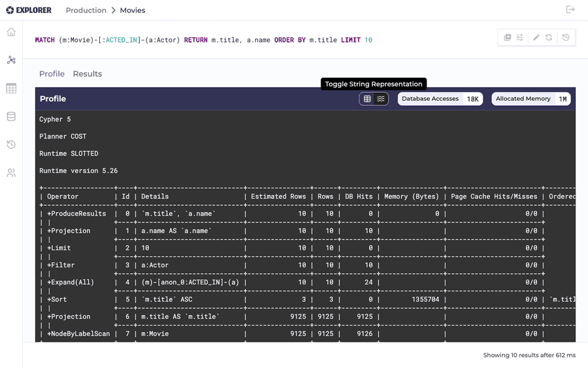Click the Database Accesses 18K badge
The height and width of the screenshot is (368, 588).
click(440, 99)
